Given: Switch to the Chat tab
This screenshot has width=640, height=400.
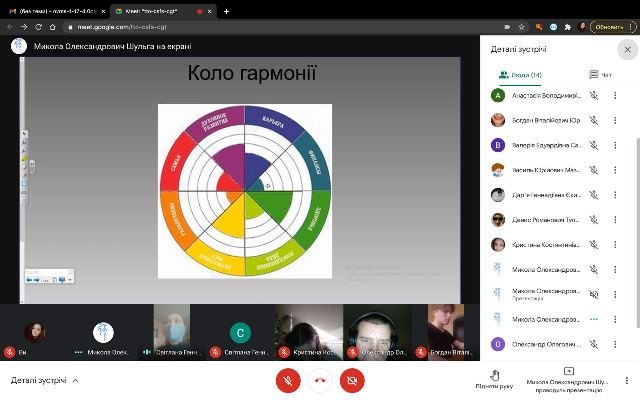Looking at the screenshot, I should [x=600, y=75].
